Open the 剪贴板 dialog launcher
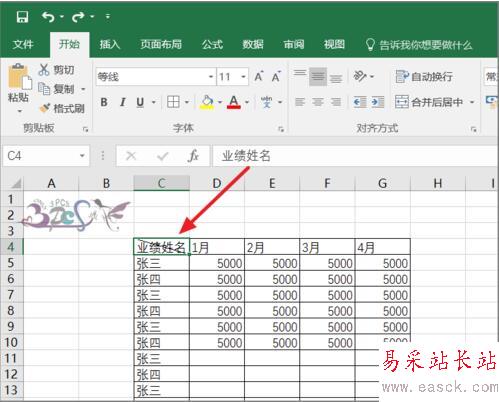Viewport: 499px width, 402px height. tap(86, 129)
